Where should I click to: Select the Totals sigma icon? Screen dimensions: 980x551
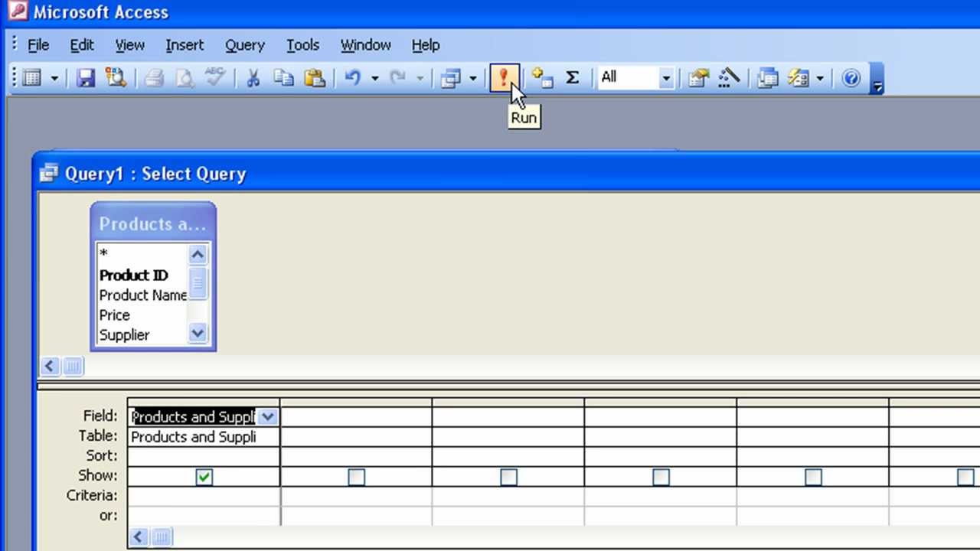[572, 77]
